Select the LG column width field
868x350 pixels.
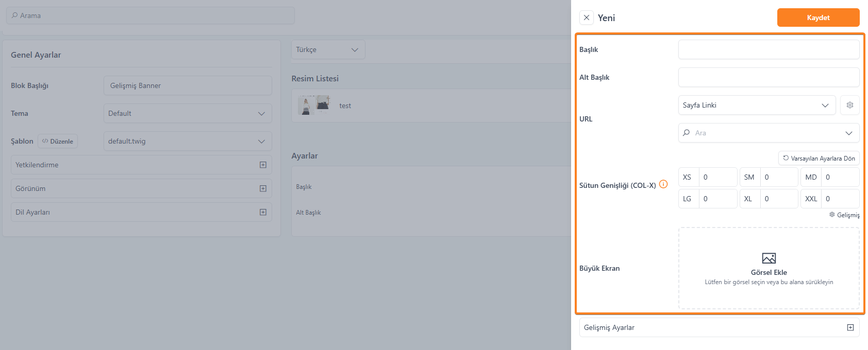coord(717,199)
